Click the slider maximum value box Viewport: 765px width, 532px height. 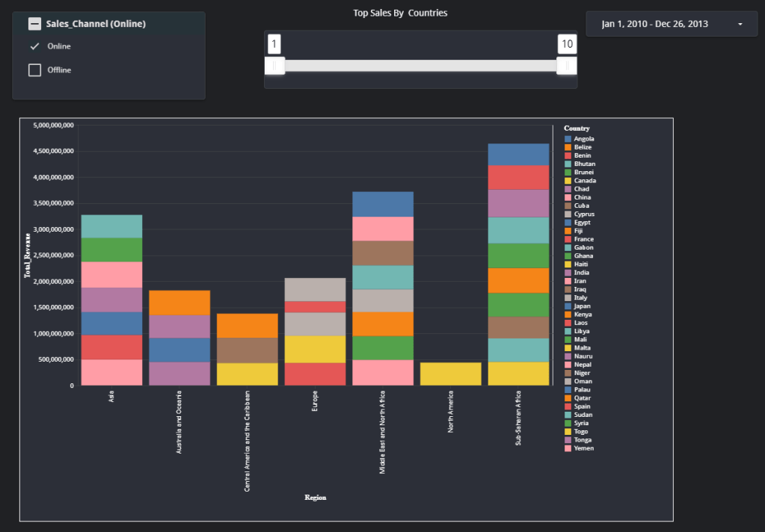[x=567, y=44]
